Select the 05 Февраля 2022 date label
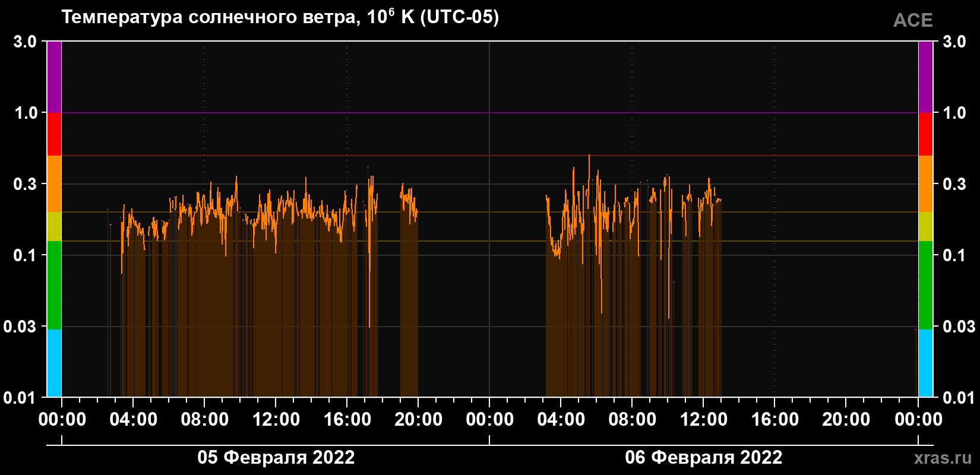The width and height of the screenshot is (980, 475). coord(276,457)
